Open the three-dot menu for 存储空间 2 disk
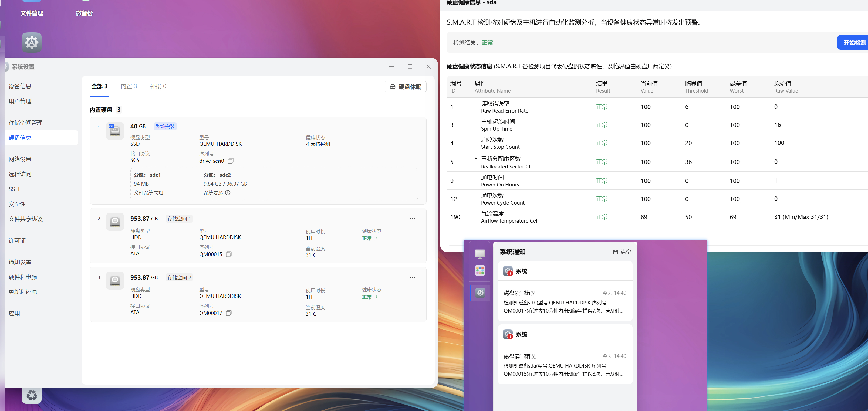 coord(412,277)
